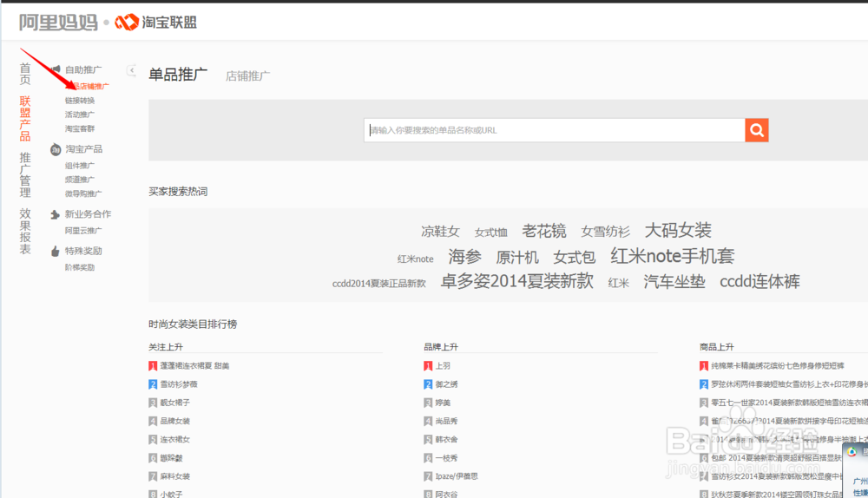
Task: Click the megaphone icon beside 自助推广
Action: pyautogui.click(x=56, y=69)
